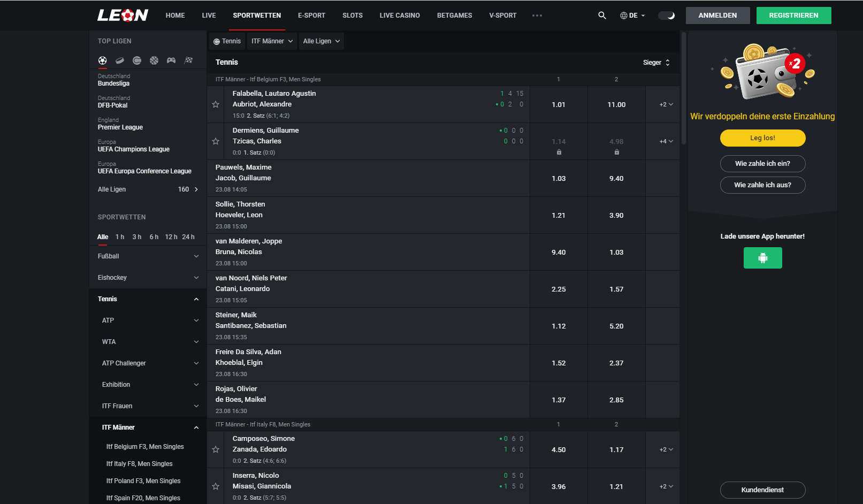Click the Tennis breadcrumb chip
This screenshot has height=504, width=863.
click(227, 41)
